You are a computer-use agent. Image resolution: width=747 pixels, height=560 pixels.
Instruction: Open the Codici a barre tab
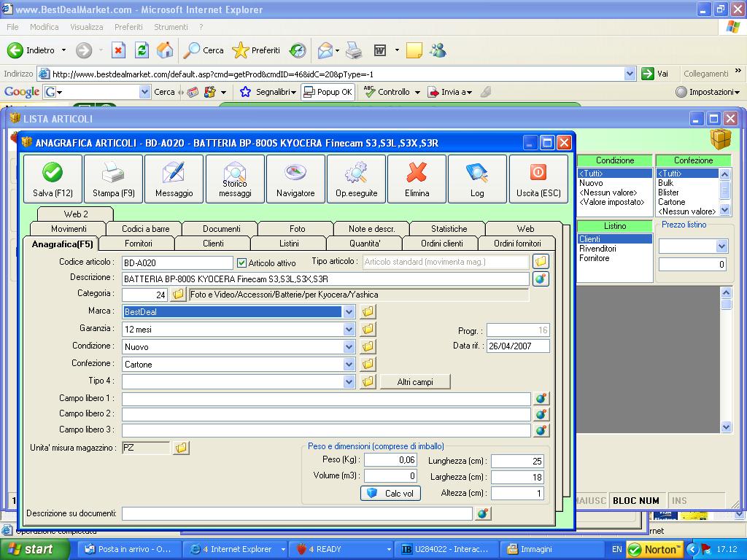point(145,228)
